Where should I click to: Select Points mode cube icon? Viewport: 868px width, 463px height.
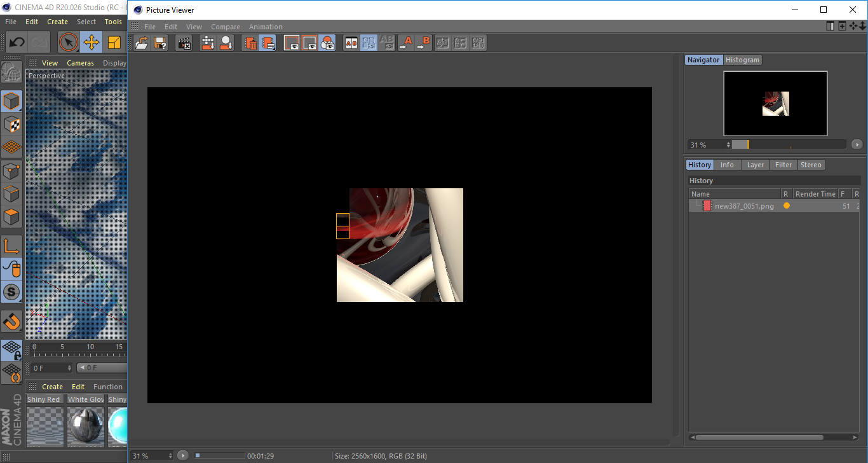tap(11, 170)
